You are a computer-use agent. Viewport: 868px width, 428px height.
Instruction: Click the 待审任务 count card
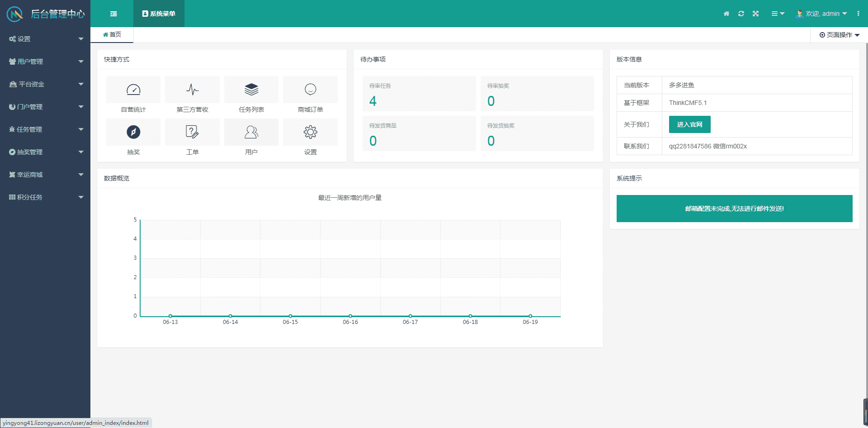[419, 94]
